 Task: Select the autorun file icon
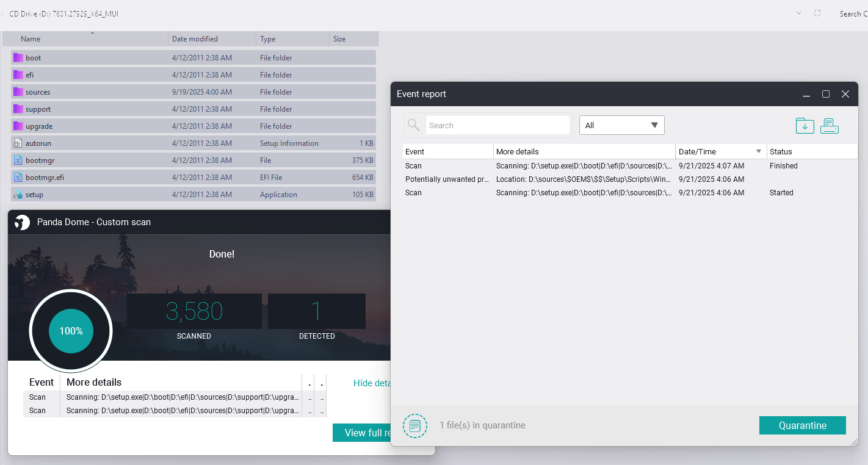click(18, 143)
